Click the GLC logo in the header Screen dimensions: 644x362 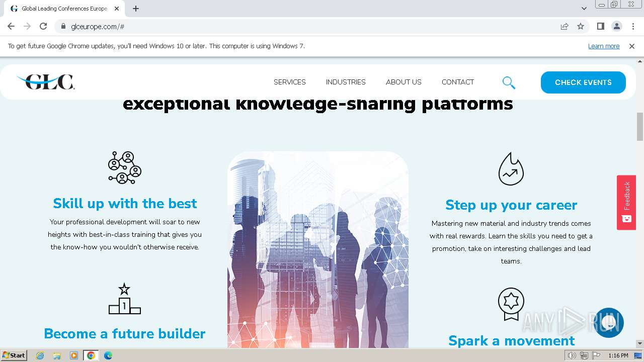[45, 81]
